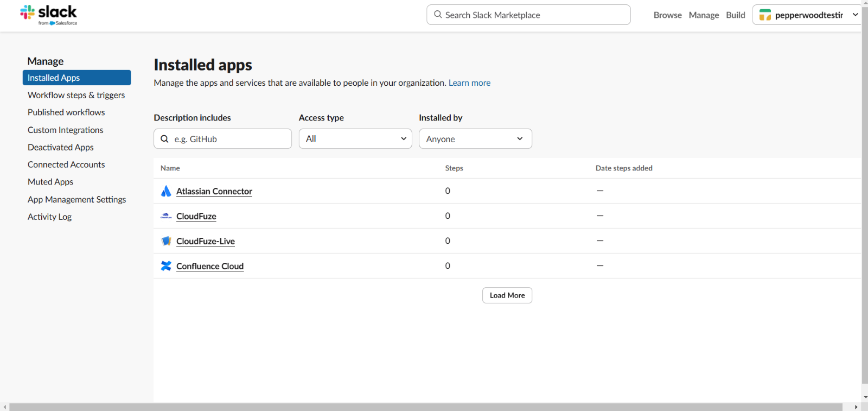The image size is (868, 411).
Task: Open Published workflows in the sidebar
Action: pyautogui.click(x=66, y=112)
